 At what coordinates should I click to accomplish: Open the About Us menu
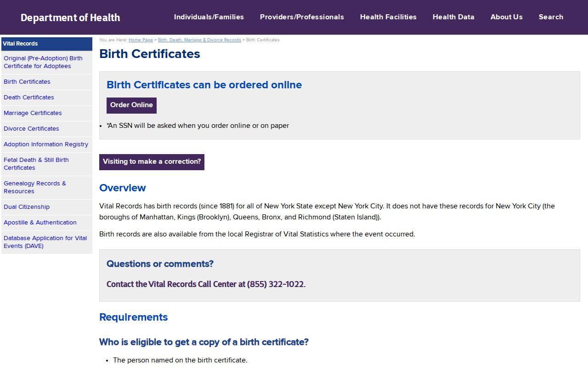(x=507, y=17)
